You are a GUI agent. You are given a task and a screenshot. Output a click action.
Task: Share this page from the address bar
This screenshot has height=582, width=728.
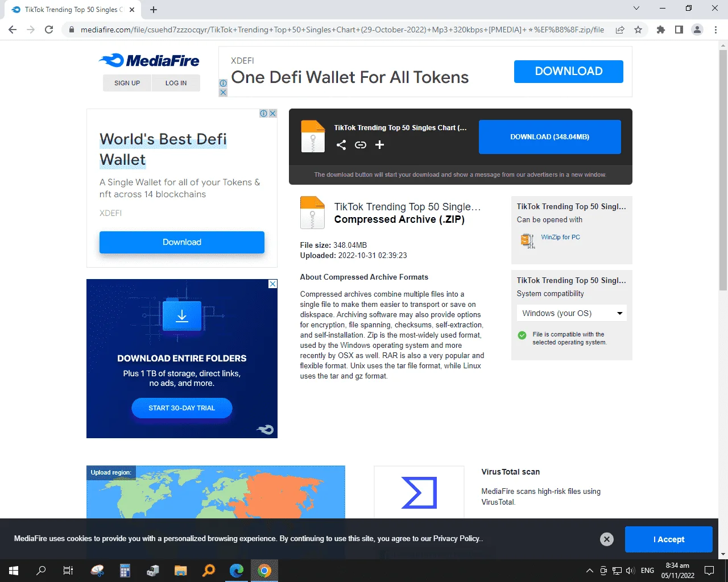click(620, 30)
